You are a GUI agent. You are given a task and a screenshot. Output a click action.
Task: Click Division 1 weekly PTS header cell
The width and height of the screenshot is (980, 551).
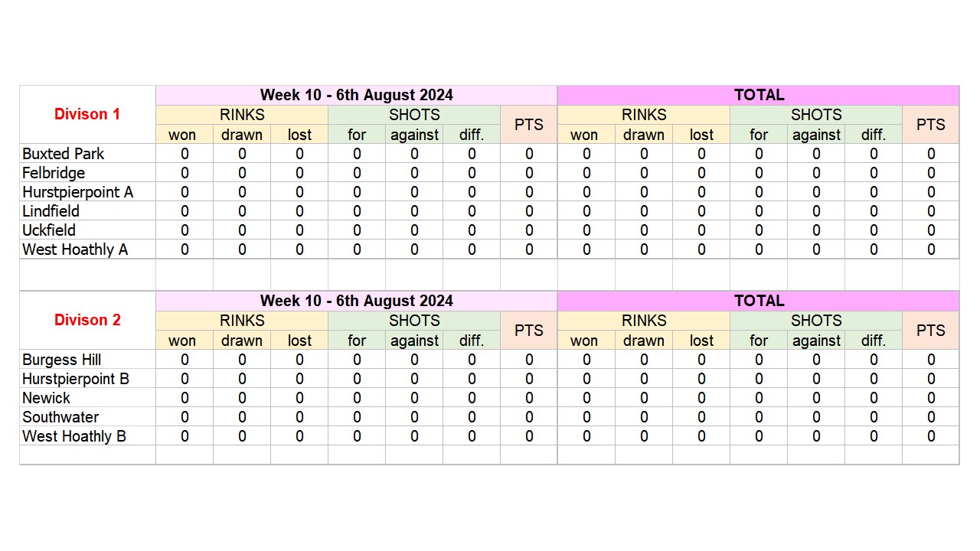529,125
